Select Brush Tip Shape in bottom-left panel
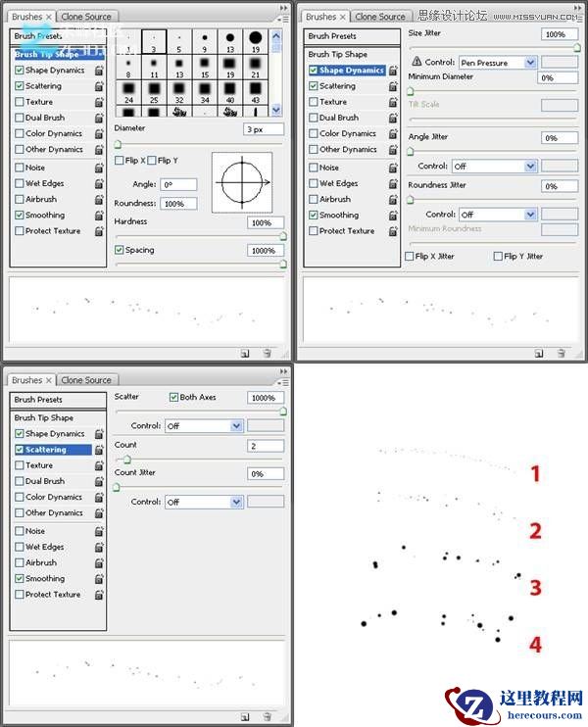The image size is (588, 727). [43, 417]
